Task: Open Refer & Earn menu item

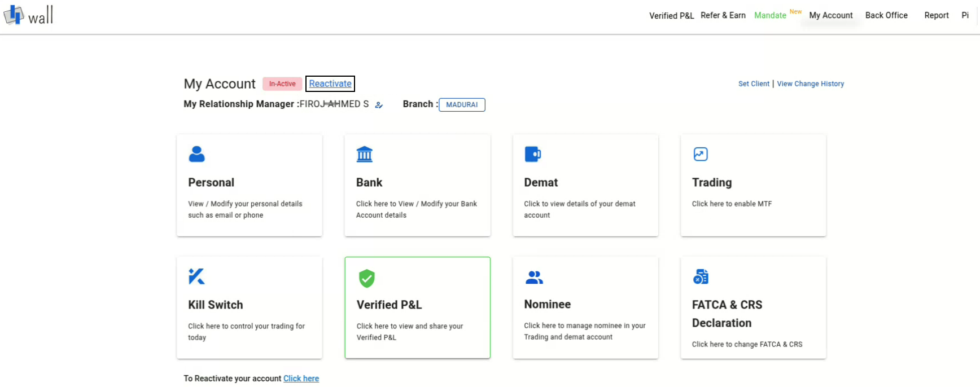Action: click(x=723, y=15)
